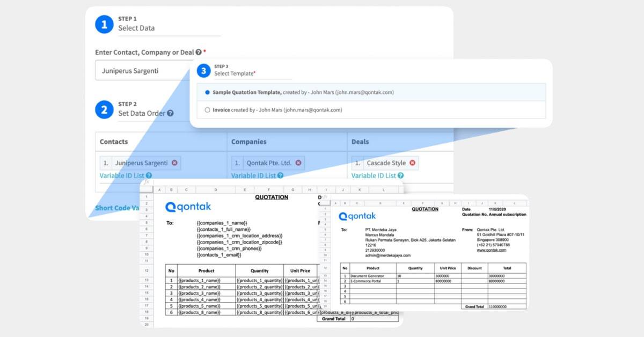644x337 pixels.
Task: Click the Deals column header
Action: pos(400,142)
